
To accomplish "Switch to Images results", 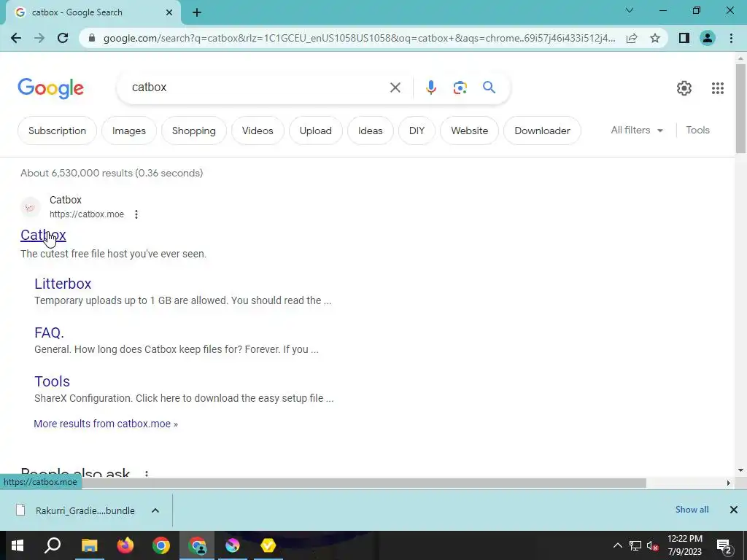I will [x=129, y=131].
